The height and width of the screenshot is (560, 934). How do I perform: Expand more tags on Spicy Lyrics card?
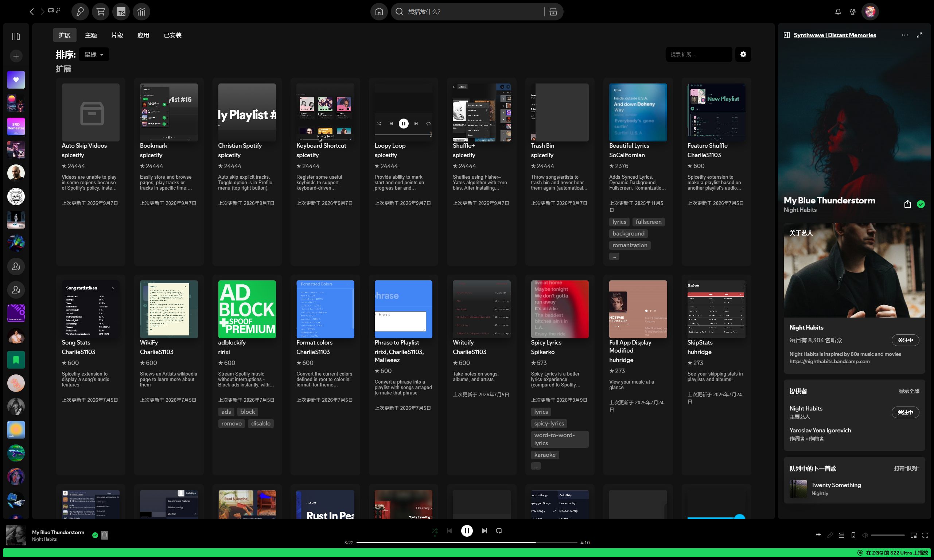tap(536, 466)
